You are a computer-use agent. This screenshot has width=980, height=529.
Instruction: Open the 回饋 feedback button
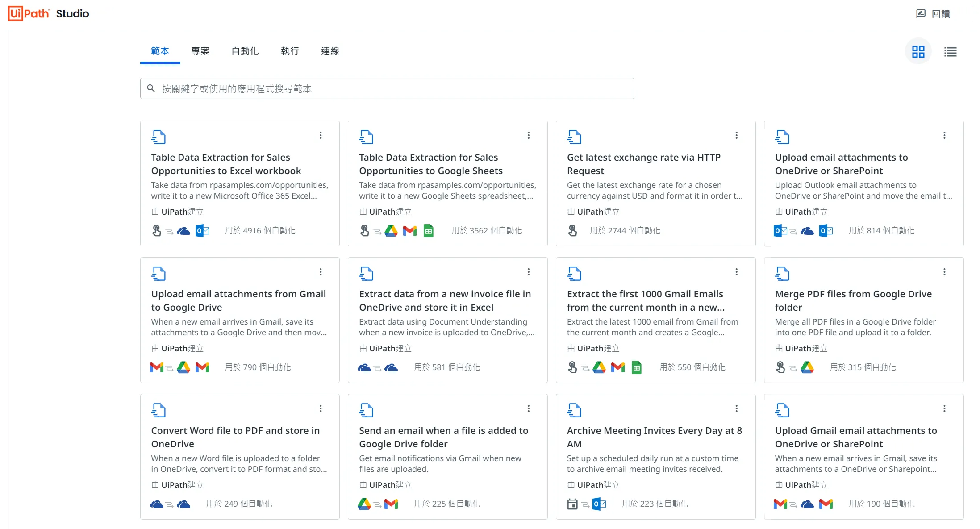click(934, 14)
